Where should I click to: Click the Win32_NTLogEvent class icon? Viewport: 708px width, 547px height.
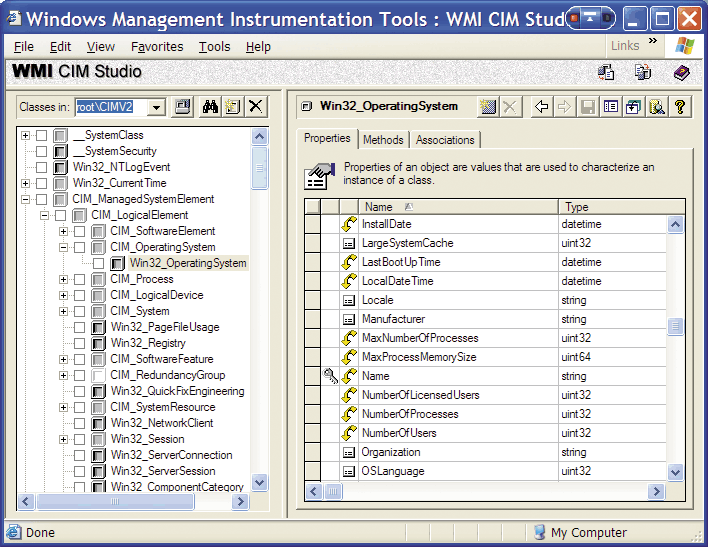click(x=61, y=167)
